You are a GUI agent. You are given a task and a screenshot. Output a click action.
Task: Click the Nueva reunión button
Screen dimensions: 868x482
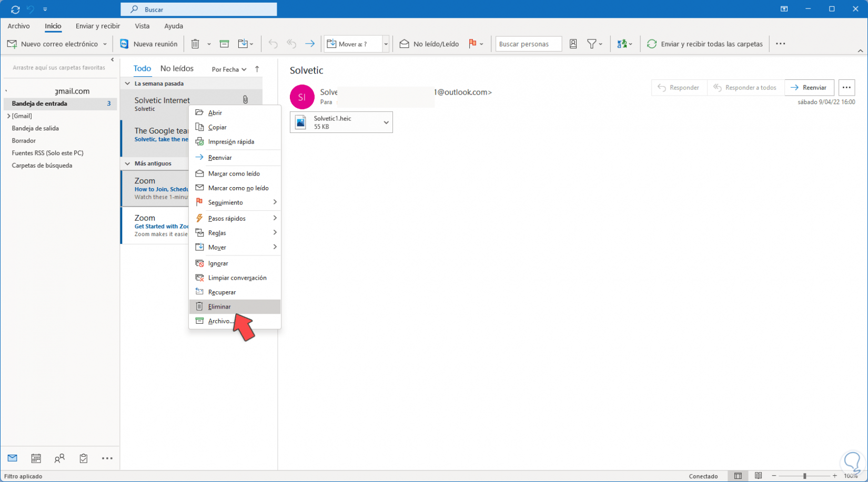coord(149,44)
